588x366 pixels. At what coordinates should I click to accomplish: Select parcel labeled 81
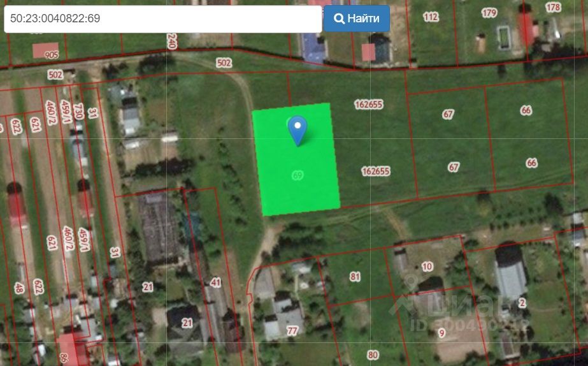(x=355, y=277)
